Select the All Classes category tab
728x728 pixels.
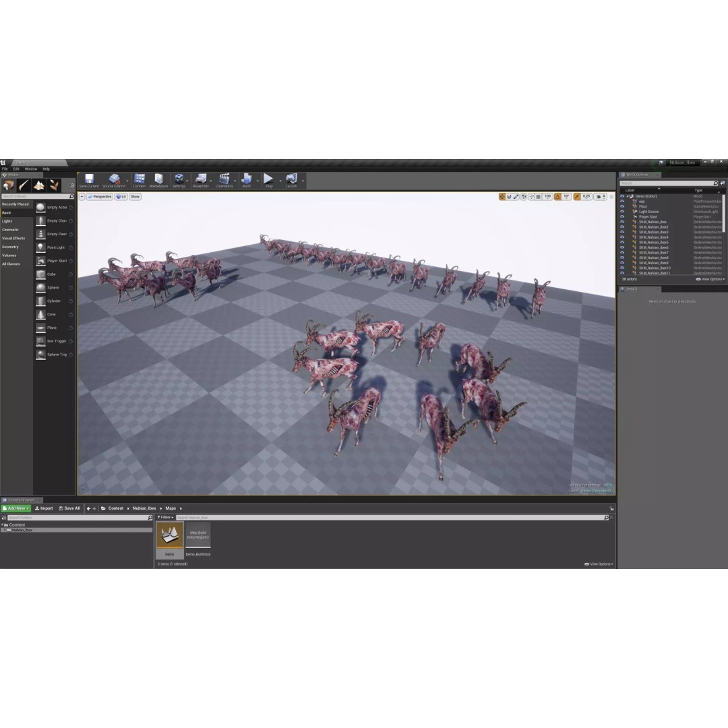pos(16,264)
